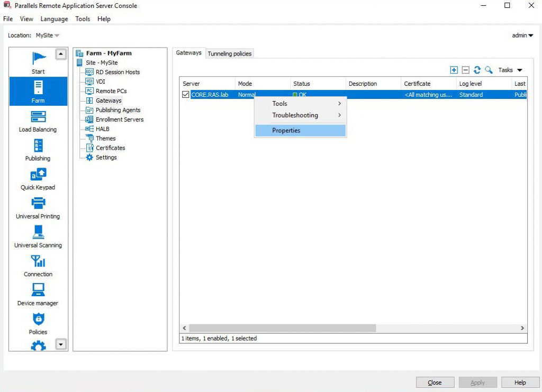Click the scroll left arrow of gateway list
This screenshot has height=392, width=542.
pyautogui.click(x=185, y=328)
